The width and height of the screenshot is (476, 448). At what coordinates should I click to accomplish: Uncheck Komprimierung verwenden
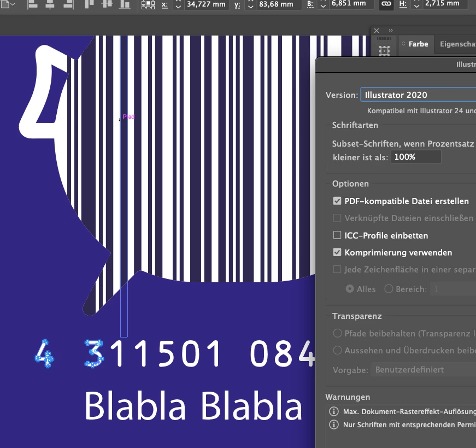[337, 252]
